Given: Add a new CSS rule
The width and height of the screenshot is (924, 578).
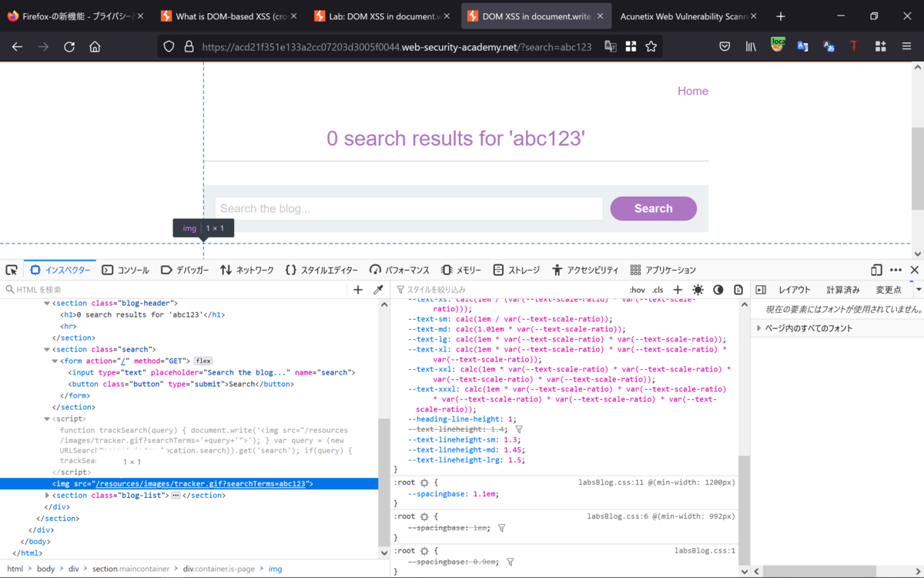Looking at the screenshot, I should 678,290.
